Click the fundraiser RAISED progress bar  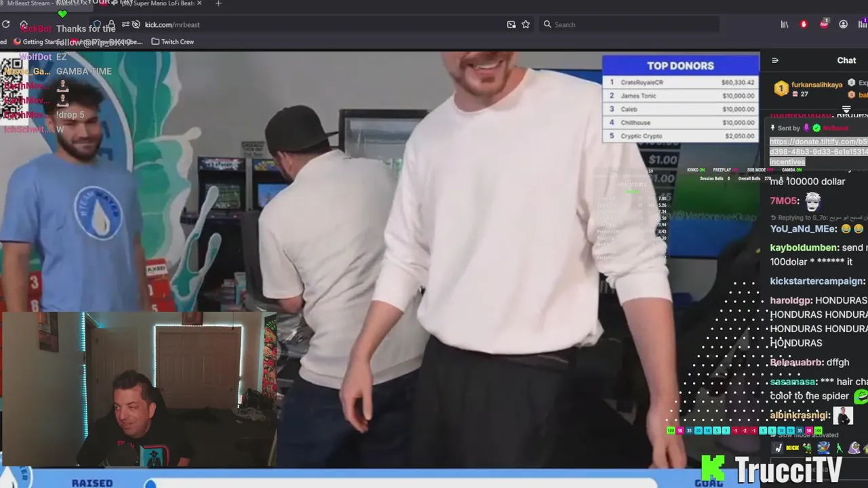tap(400, 483)
